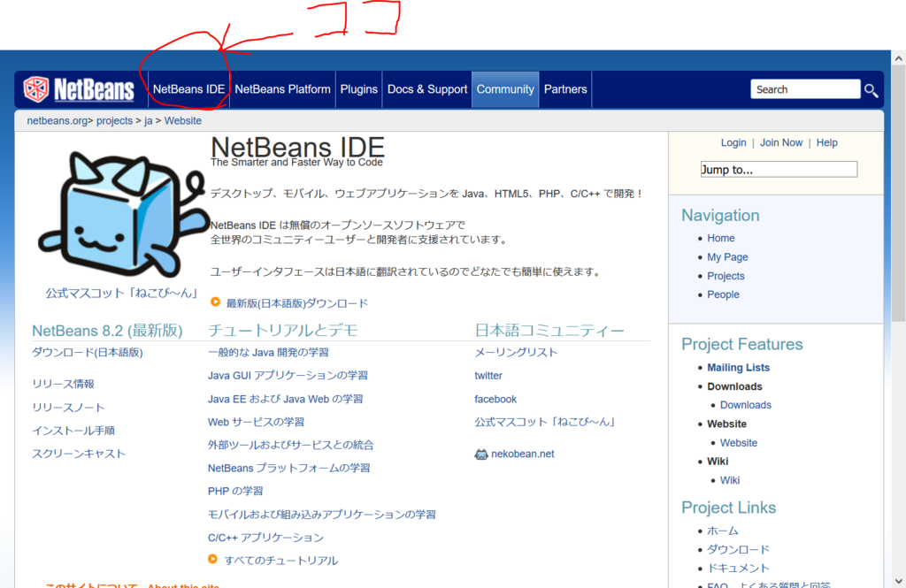This screenshot has width=906, height=588.
Task: Open the facebook community link
Action: pyautogui.click(x=495, y=399)
